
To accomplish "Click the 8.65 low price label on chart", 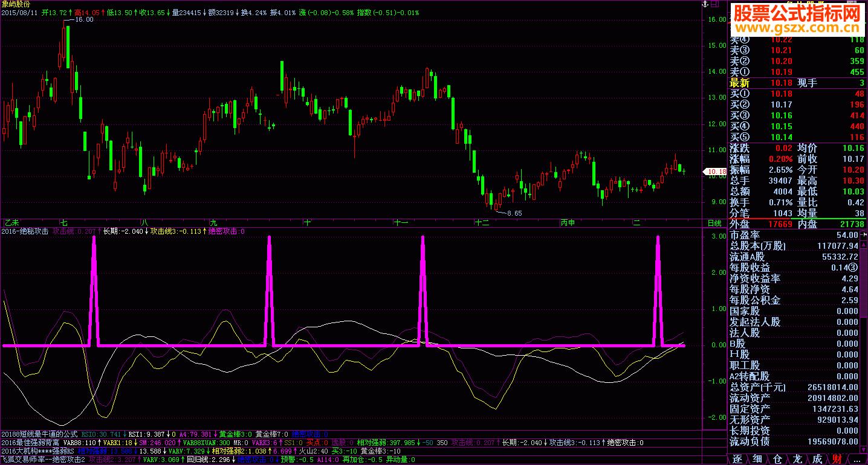I will (x=514, y=213).
